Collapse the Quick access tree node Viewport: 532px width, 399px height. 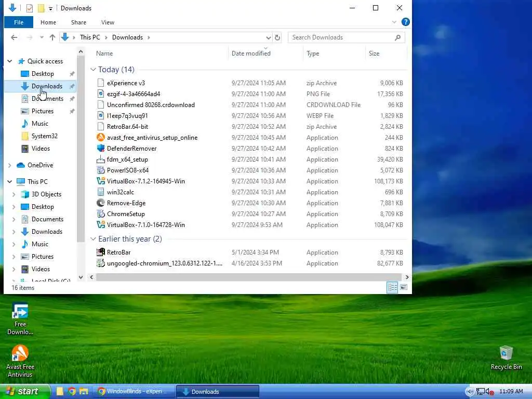click(10, 61)
